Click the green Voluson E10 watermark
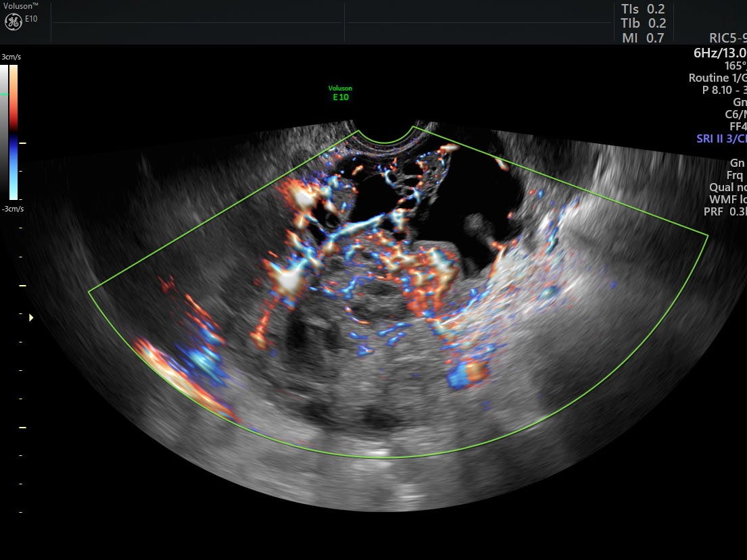Viewport: 747px width, 560px height. click(340, 93)
